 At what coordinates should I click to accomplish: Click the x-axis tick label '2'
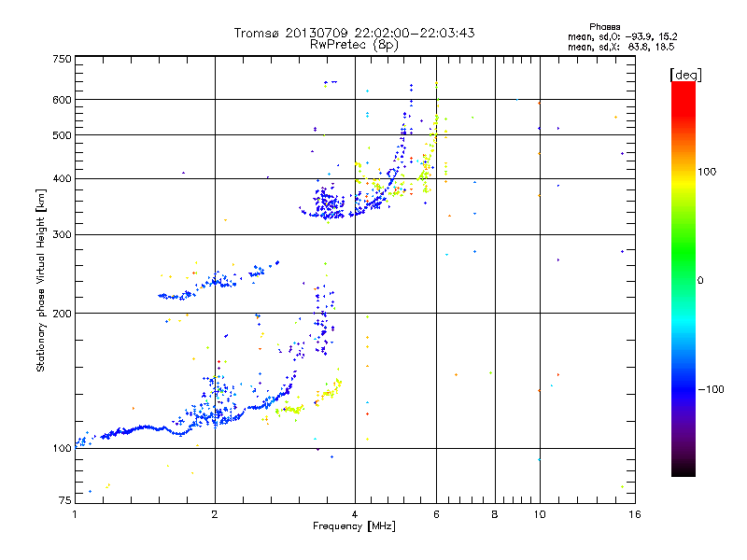(215, 514)
